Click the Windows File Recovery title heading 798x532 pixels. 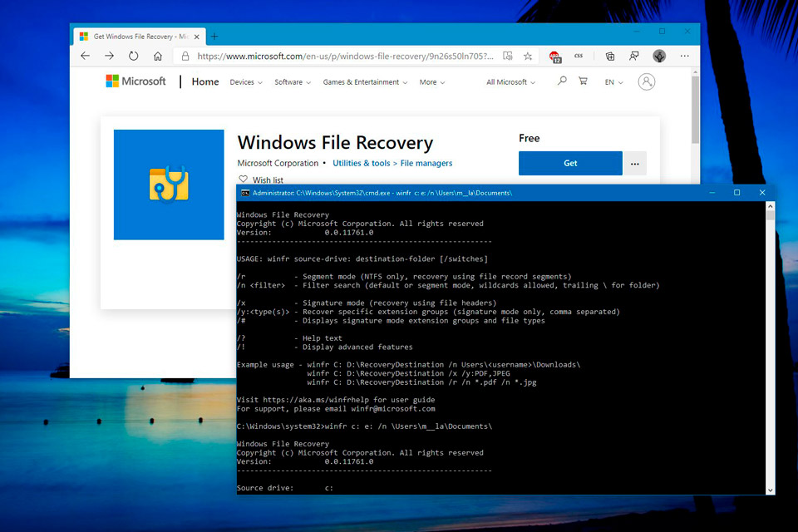(335, 142)
